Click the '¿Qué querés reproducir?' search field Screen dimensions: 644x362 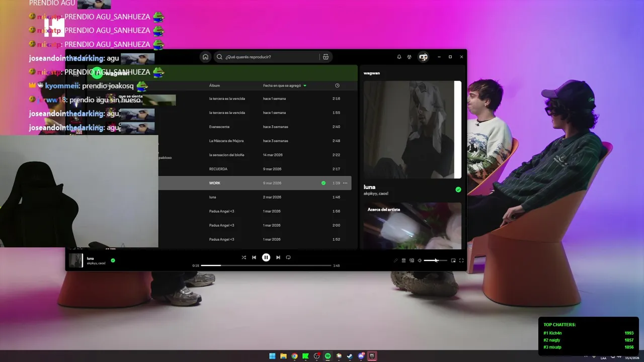(272, 57)
